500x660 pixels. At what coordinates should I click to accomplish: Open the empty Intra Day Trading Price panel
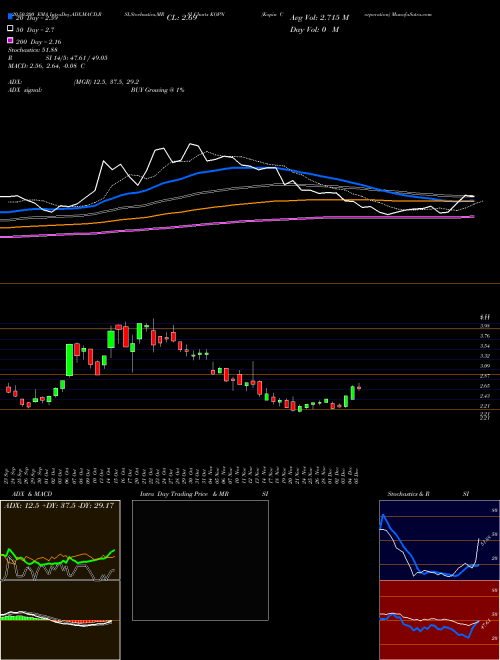(200, 560)
